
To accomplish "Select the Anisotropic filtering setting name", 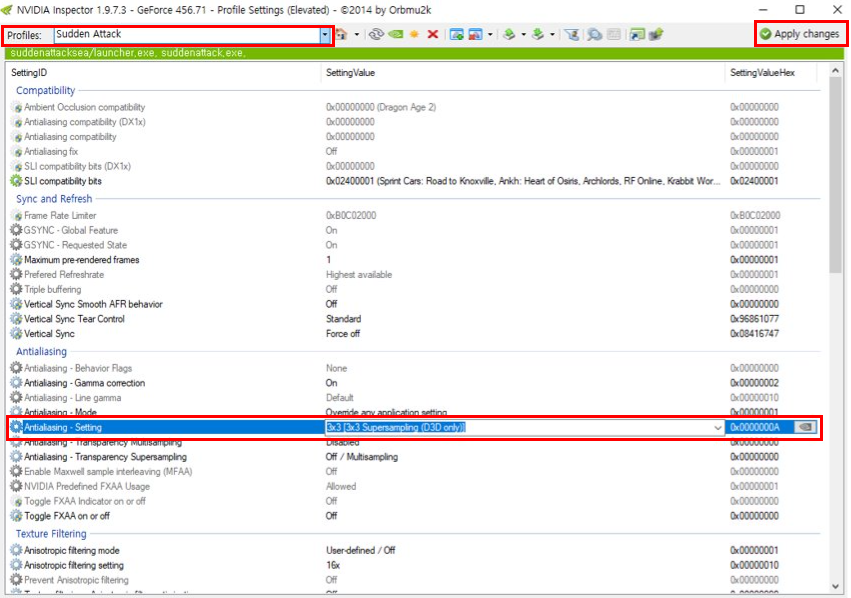I will coord(74,565).
